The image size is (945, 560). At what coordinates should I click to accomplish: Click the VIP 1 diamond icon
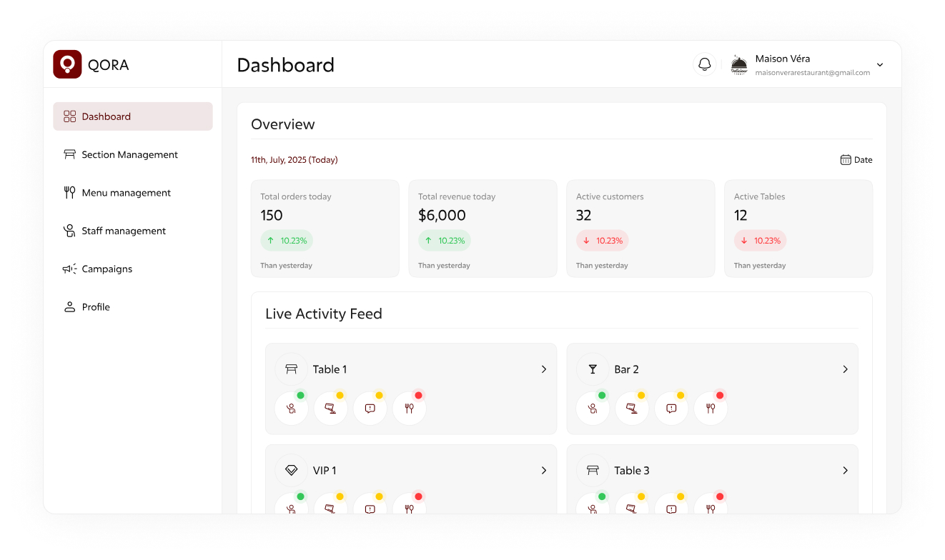(x=292, y=471)
